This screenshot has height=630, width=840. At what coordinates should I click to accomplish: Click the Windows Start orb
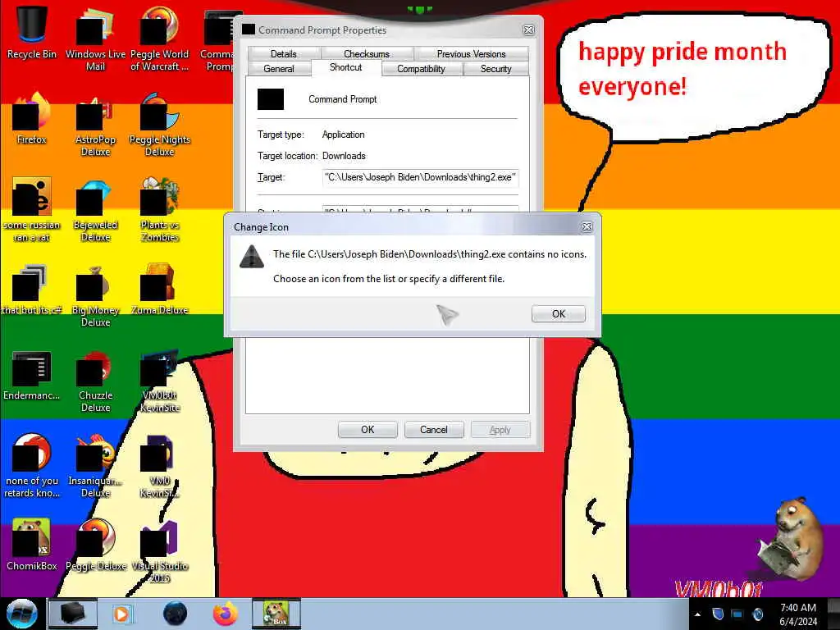click(x=22, y=614)
